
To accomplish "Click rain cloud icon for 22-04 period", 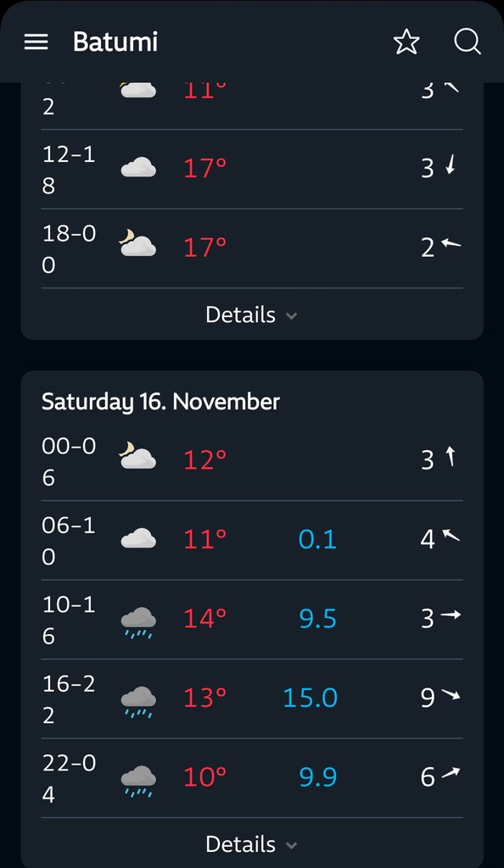I will [138, 781].
